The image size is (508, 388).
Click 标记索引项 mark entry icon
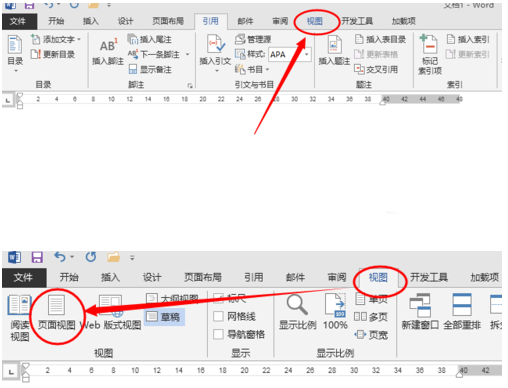[429, 44]
